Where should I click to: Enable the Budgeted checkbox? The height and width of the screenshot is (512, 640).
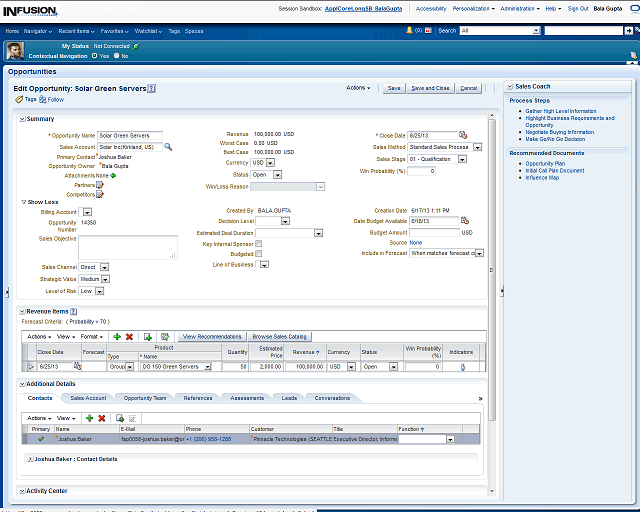[x=259, y=254]
